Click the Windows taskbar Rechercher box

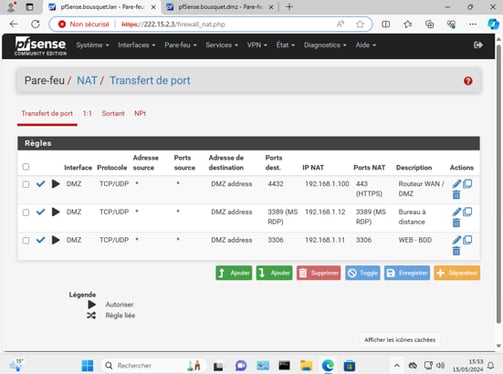[153, 366]
